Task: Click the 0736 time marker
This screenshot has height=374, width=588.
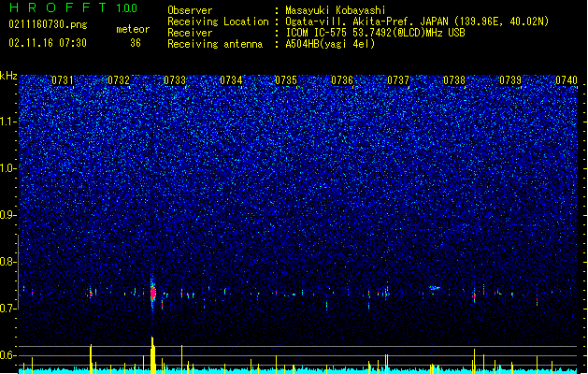Action: coord(342,80)
